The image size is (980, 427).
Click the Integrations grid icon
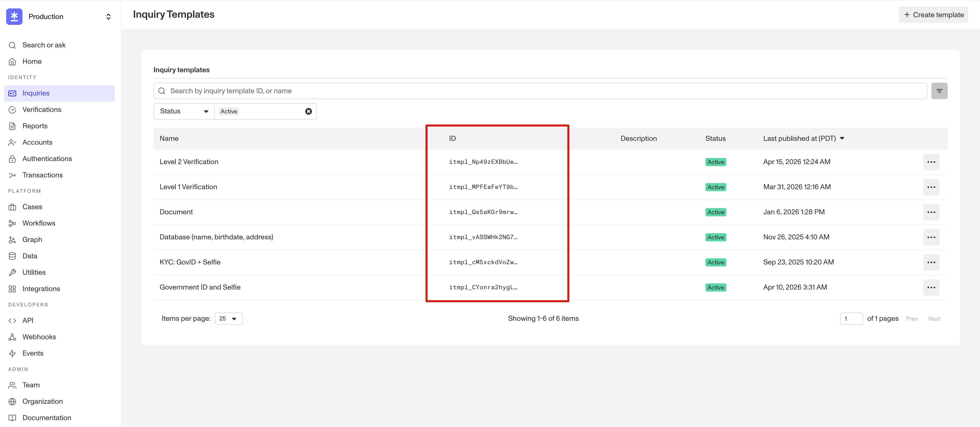12,289
